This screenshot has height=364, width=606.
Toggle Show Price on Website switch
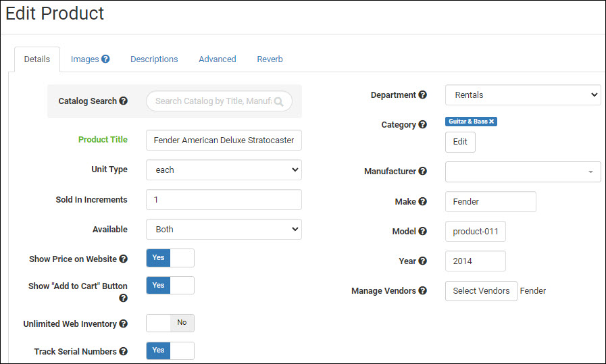[x=170, y=258]
